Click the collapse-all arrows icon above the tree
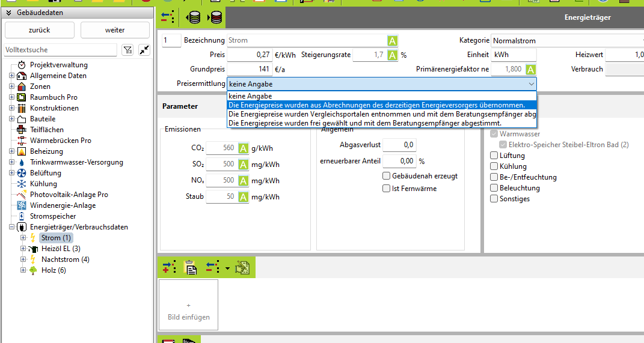Viewport: 644px width, 343px height. point(144,50)
